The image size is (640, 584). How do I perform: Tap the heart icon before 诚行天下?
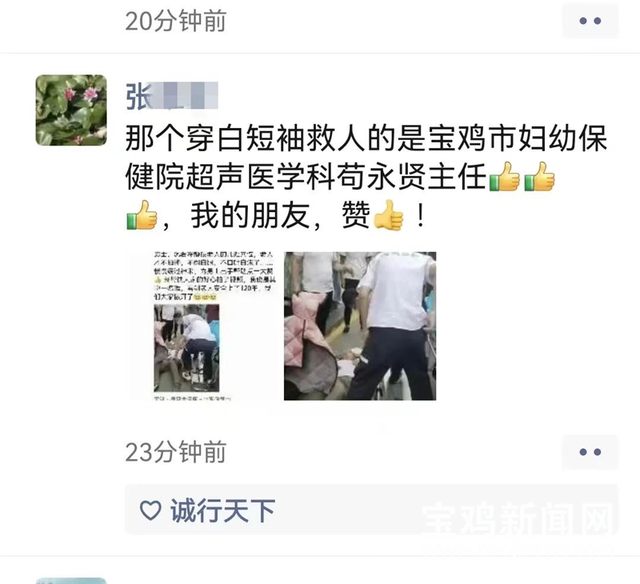[150, 510]
